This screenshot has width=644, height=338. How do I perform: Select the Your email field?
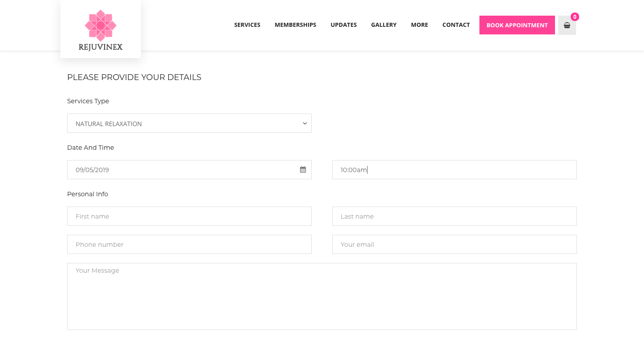point(454,245)
